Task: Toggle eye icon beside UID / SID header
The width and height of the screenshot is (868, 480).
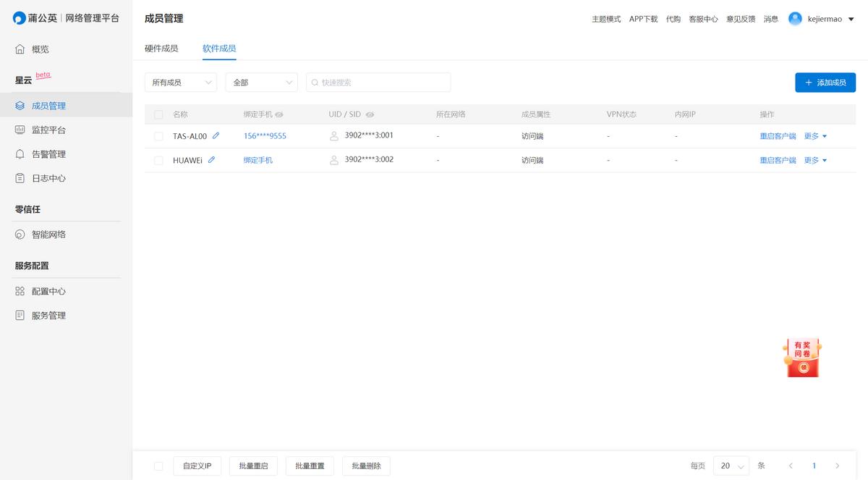Action: [370, 114]
